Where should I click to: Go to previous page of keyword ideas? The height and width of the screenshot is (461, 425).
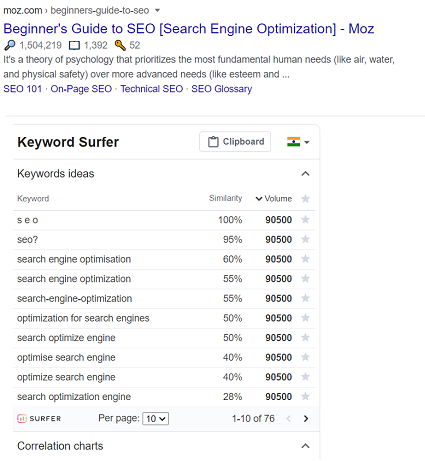coord(289,419)
